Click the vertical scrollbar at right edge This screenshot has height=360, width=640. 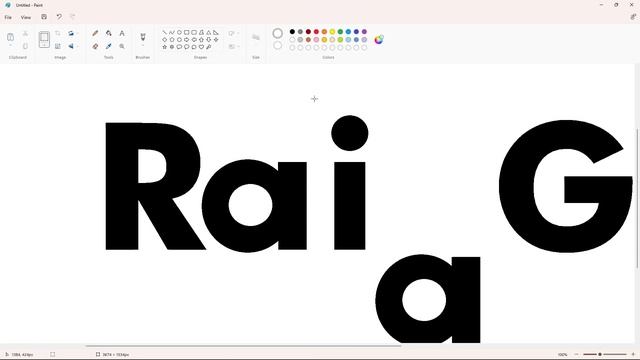pos(637,198)
